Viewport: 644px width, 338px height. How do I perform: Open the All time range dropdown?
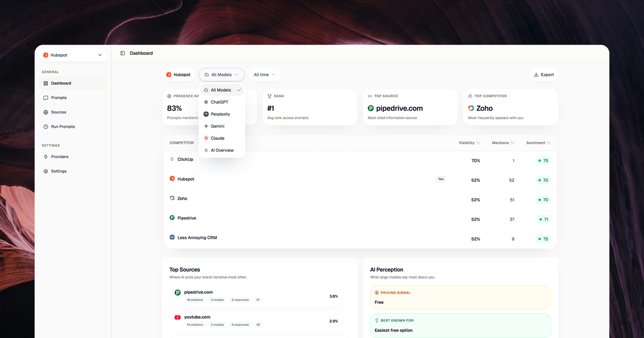(265, 75)
